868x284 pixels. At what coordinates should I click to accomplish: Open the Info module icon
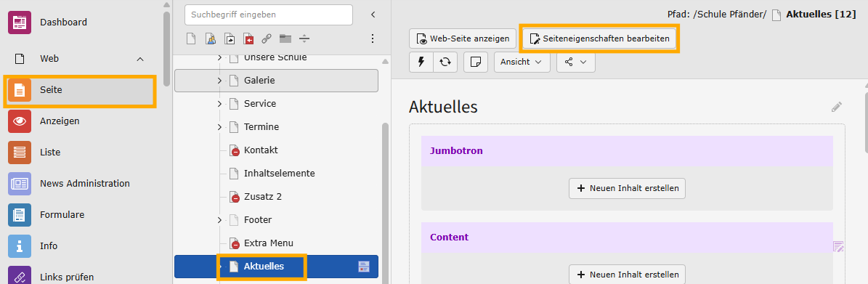(x=20, y=246)
